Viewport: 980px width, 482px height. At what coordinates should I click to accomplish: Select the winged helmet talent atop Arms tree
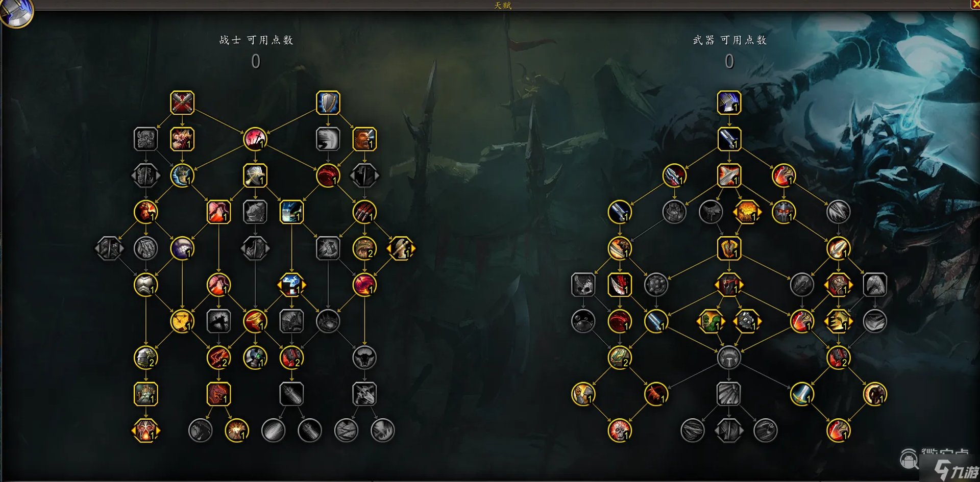[729, 103]
